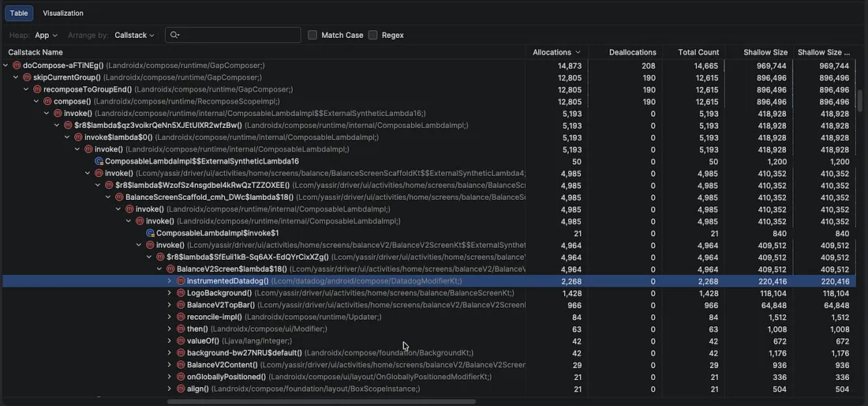868x406 pixels.
Task: Click the method icon of valueOf()
Action: (181, 341)
